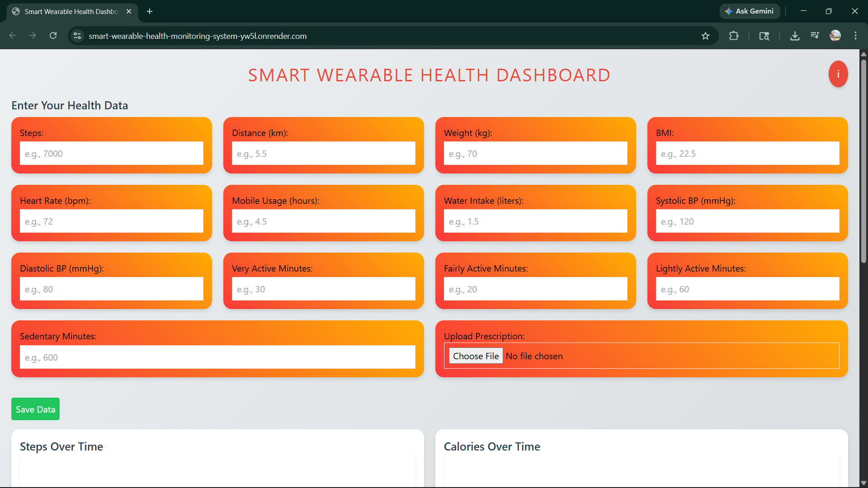Screen dimensions: 868x488
Task: Click the No file chosen text
Action: coord(534,356)
